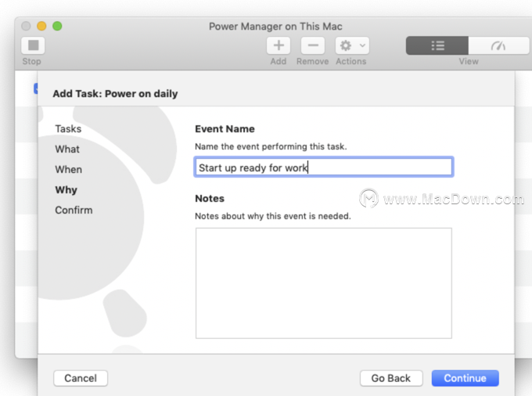This screenshot has width=532, height=396.
Task: Open the Actions gear menu
Action: [346, 45]
